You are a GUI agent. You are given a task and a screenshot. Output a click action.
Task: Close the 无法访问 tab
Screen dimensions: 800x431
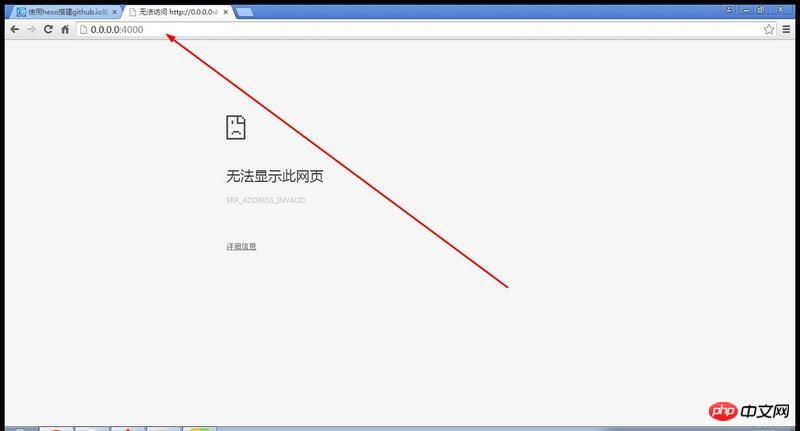[x=226, y=12]
